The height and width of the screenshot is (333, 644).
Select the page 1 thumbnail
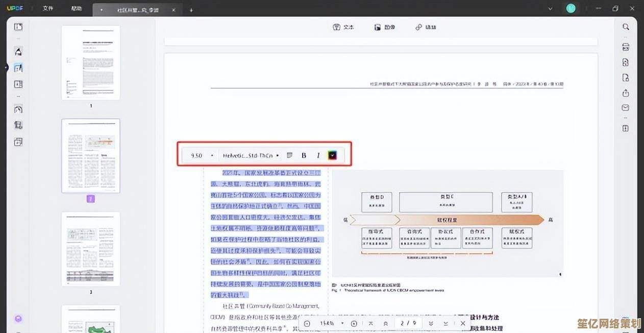pyautogui.click(x=91, y=62)
